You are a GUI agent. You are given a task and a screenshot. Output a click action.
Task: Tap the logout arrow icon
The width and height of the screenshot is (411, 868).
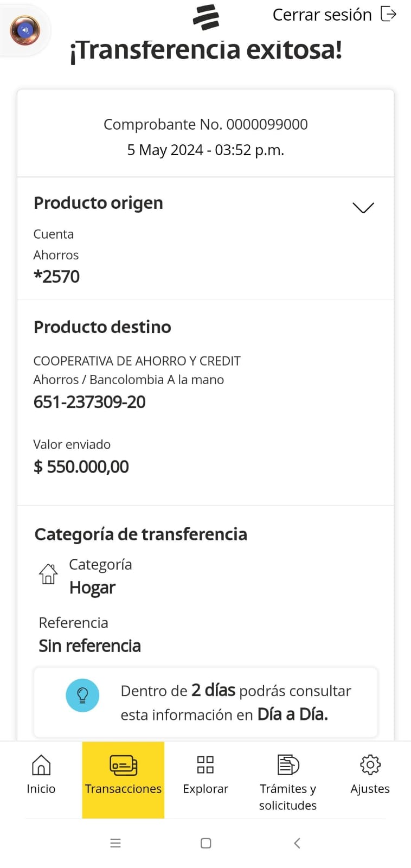tap(389, 14)
